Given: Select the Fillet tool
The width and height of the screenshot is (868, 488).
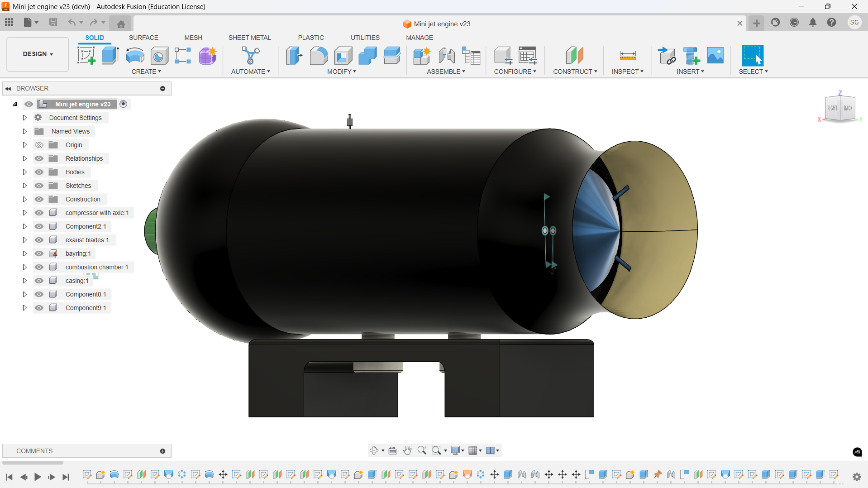Looking at the screenshot, I should pos(319,56).
